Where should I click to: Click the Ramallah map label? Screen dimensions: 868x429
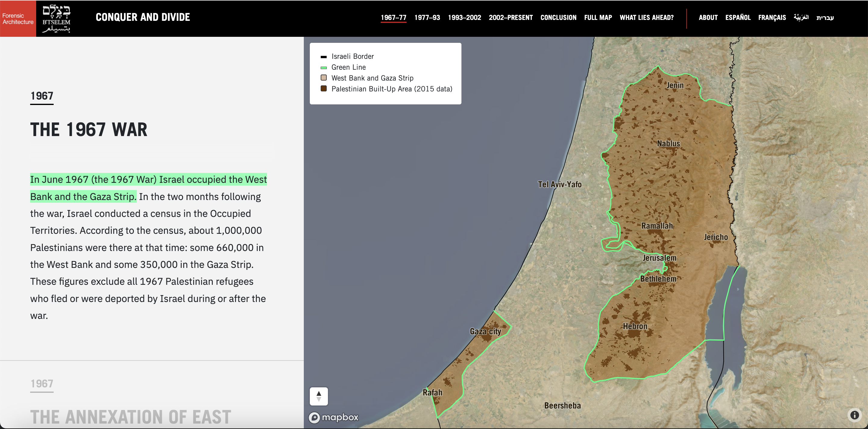tap(657, 226)
